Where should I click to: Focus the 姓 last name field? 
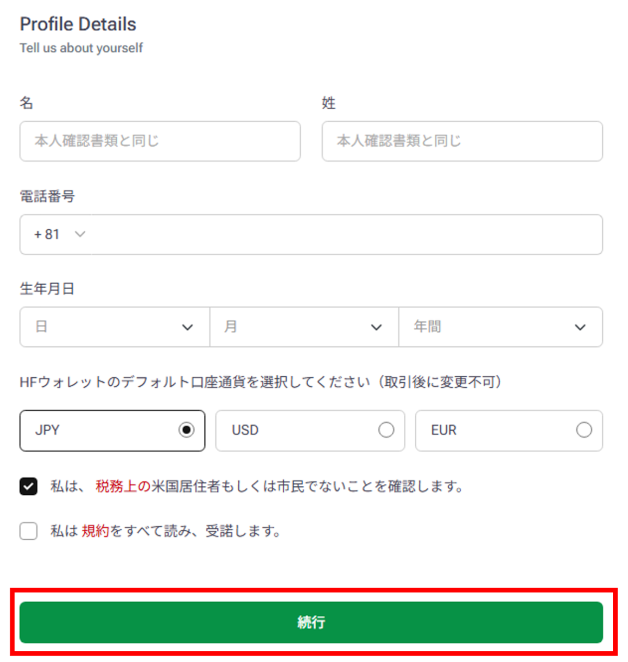[462, 141]
